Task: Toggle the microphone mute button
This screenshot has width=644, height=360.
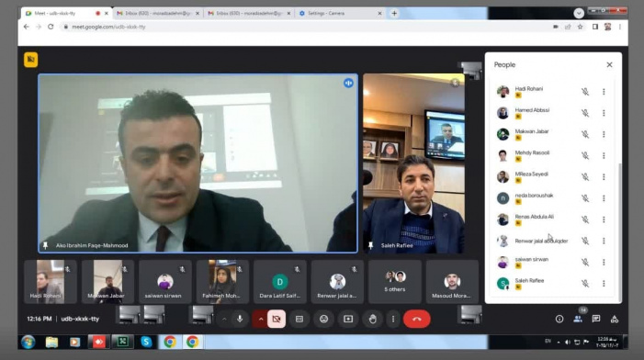Action: pos(240,319)
